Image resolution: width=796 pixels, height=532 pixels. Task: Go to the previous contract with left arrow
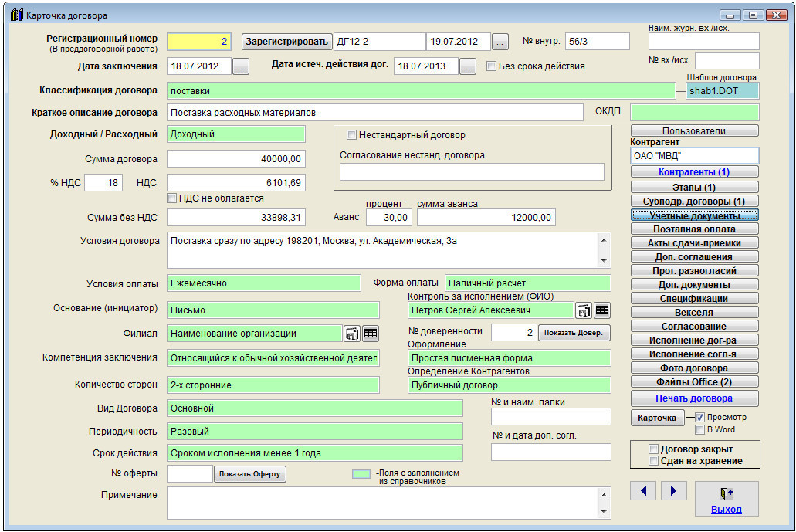pyautogui.click(x=643, y=491)
